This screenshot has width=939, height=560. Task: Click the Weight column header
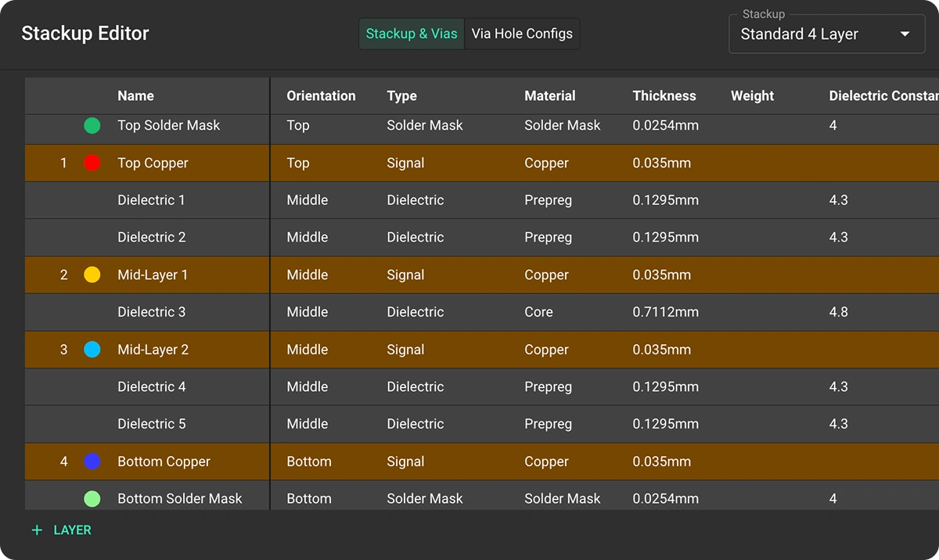[x=752, y=95]
